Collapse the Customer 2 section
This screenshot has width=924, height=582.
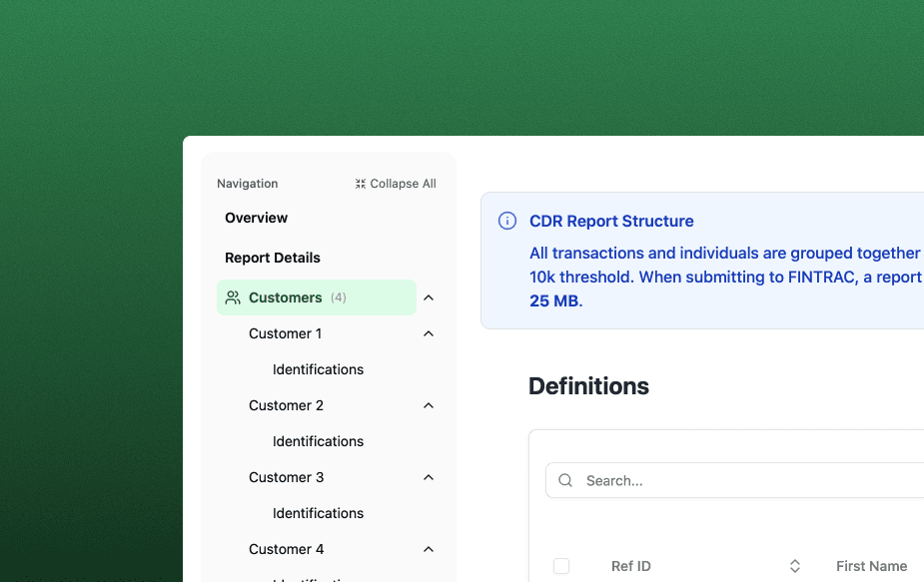(428, 405)
